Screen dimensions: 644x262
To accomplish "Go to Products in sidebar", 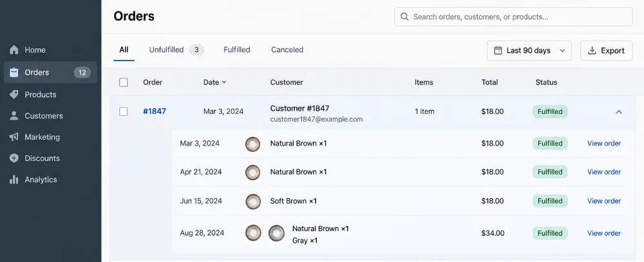I will pyautogui.click(x=50, y=95).
